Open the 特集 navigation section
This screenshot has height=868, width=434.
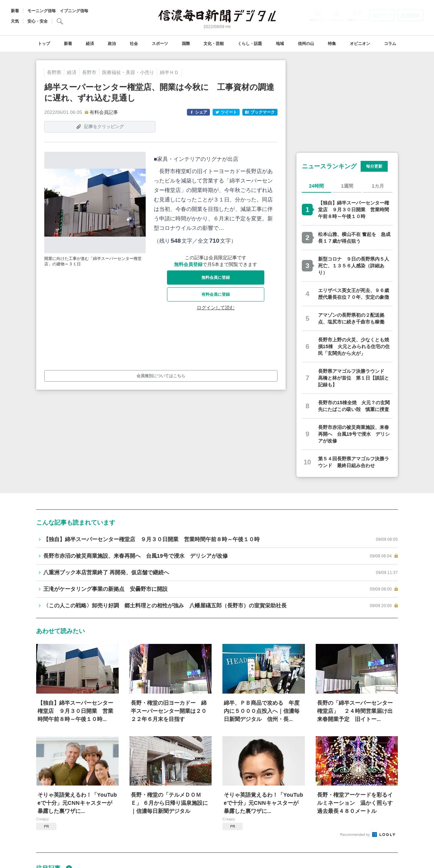pyautogui.click(x=332, y=44)
